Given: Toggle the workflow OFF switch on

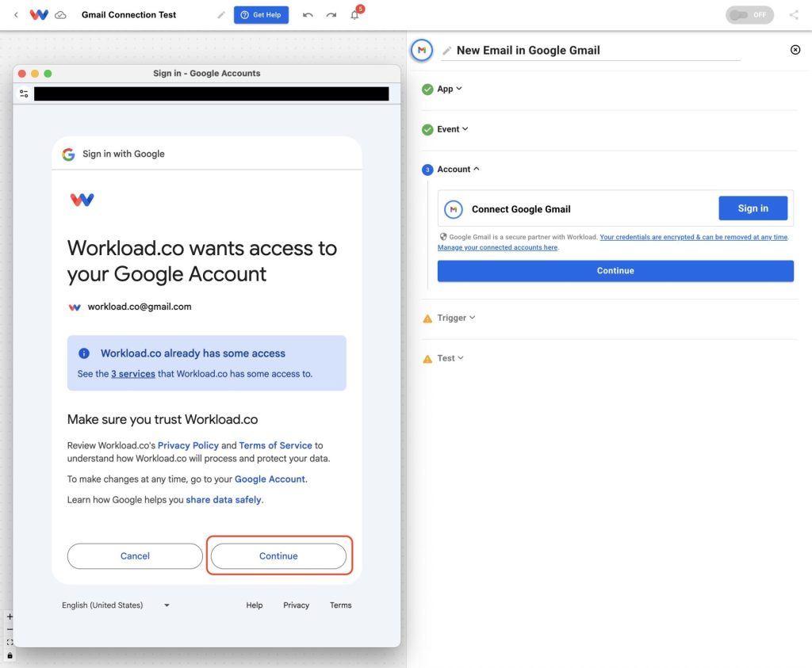Looking at the screenshot, I should 749,15.
